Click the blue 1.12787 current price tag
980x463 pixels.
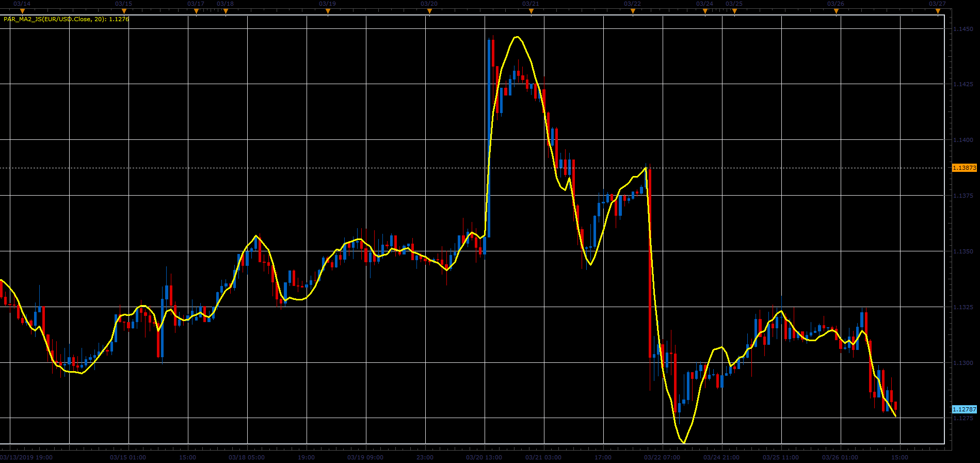(x=964, y=409)
